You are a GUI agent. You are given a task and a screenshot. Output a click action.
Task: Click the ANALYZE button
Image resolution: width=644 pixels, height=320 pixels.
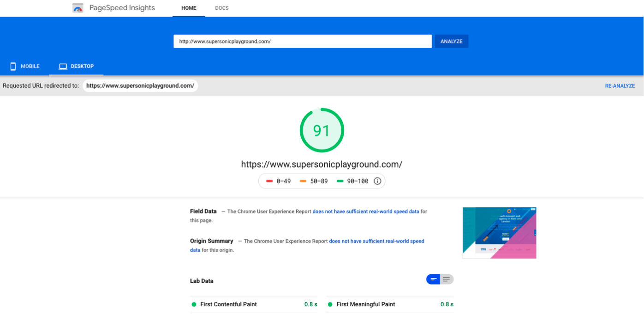coord(452,42)
